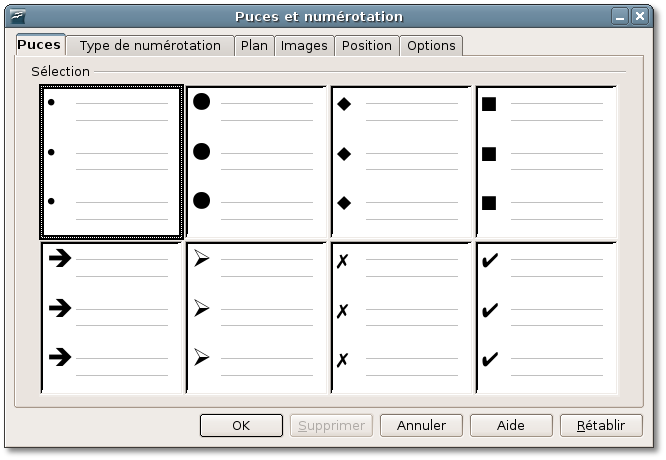
Task: Open the Position tab
Action: [367, 45]
